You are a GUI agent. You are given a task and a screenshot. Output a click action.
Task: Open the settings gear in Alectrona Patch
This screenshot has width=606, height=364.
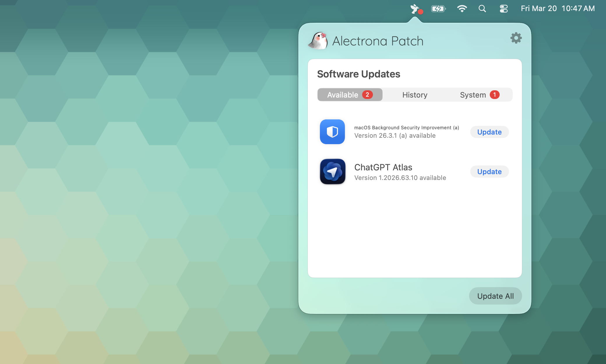pyautogui.click(x=516, y=38)
